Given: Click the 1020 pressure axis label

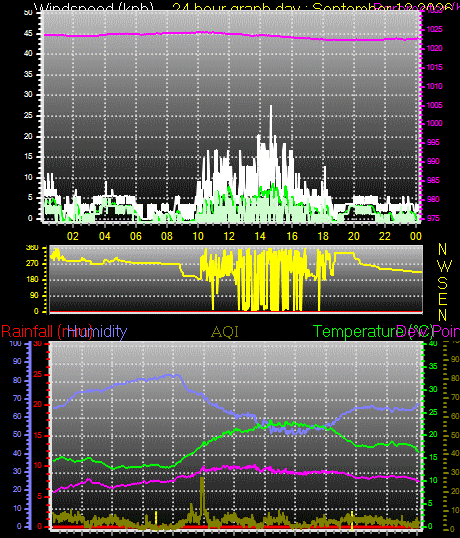Looking at the screenshot, I should click(x=434, y=48).
